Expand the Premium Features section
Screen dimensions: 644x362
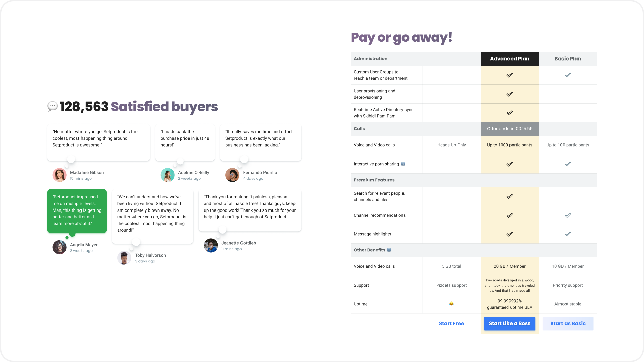(x=374, y=180)
